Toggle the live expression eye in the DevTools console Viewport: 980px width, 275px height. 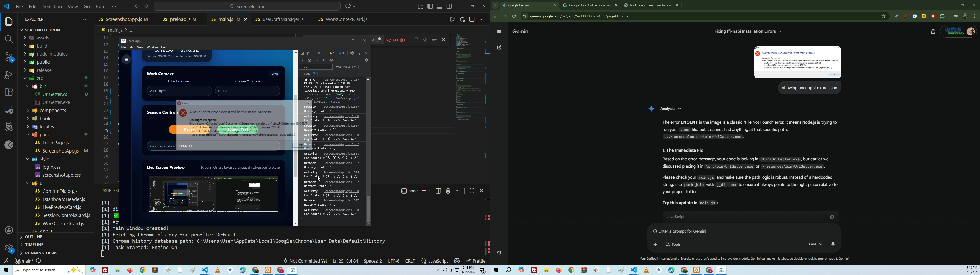tap(332, 60)
